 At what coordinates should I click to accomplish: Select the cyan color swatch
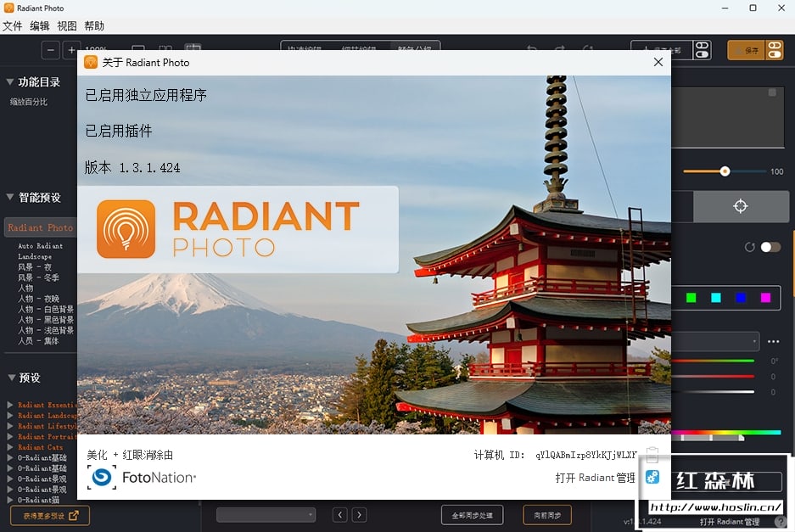(716, 298)
